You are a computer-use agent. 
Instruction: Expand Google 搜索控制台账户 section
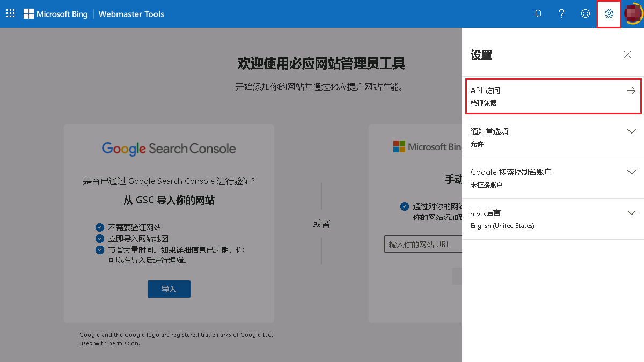pos(553,178)
